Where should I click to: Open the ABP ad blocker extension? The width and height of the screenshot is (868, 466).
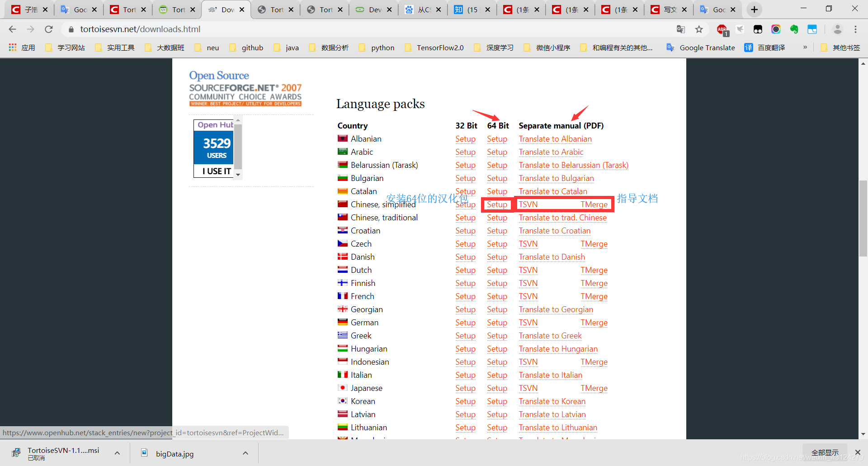click(x=722, y=30)
